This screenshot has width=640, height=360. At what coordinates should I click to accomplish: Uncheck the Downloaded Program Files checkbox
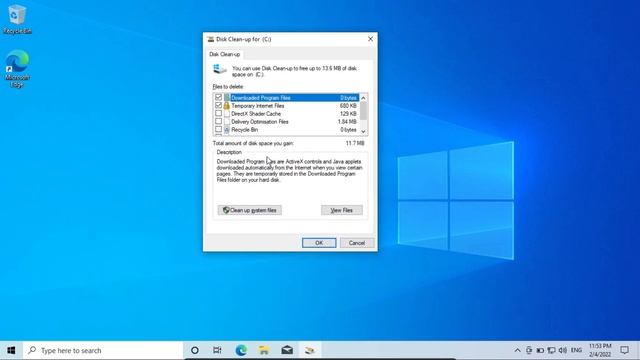click(218, 98)
